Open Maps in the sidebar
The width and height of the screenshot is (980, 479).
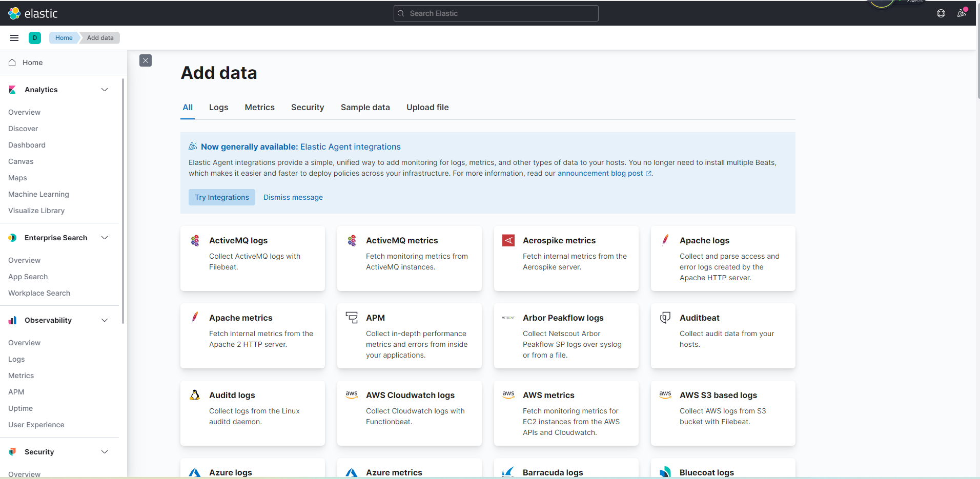(x=17, y=178)
